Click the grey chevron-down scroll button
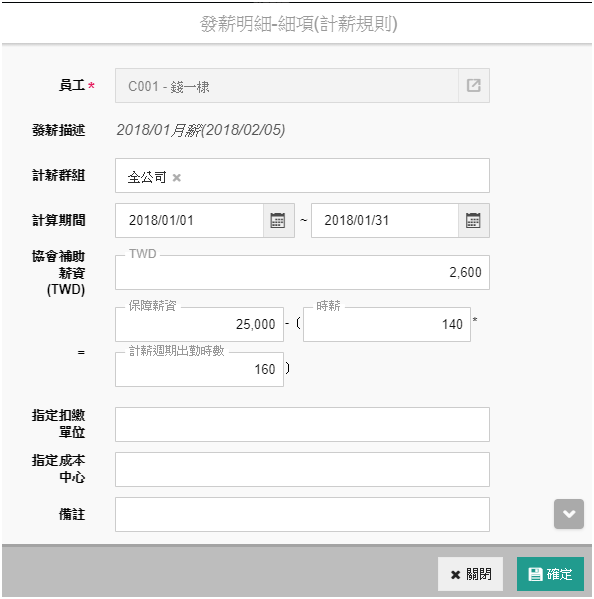The image size is (594, 599). click(569, 514)
